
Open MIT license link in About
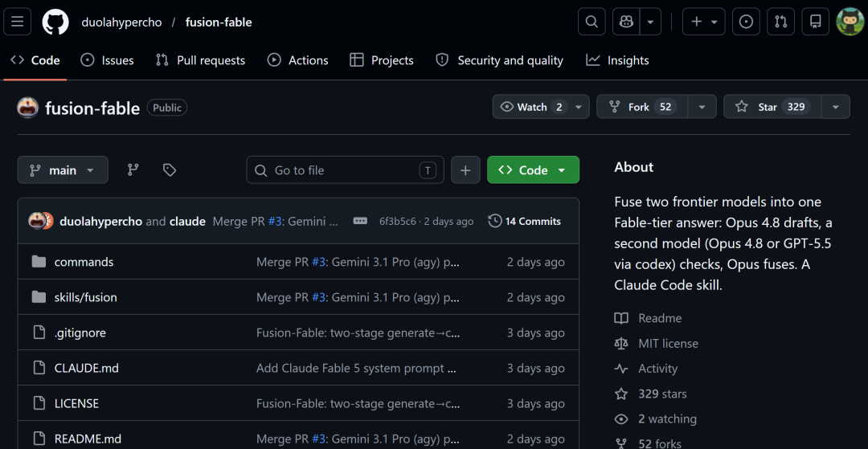[x=657, y=344]
